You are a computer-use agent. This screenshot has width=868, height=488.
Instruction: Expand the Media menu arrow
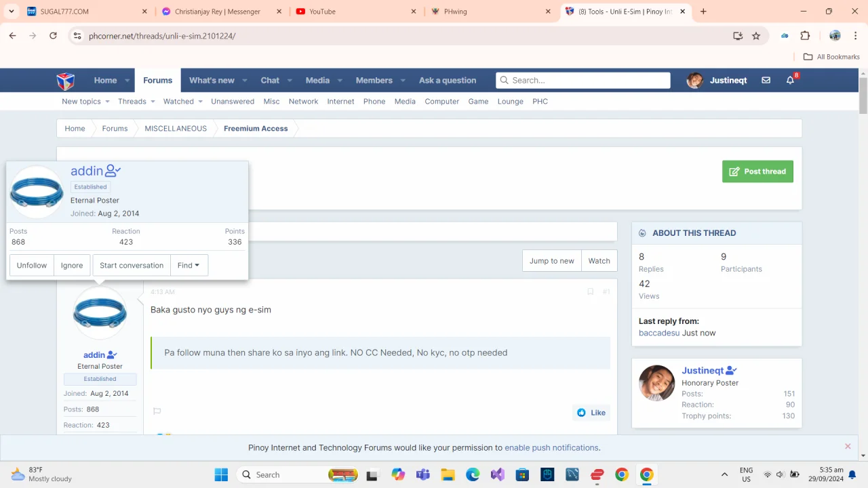coord(340,81)
